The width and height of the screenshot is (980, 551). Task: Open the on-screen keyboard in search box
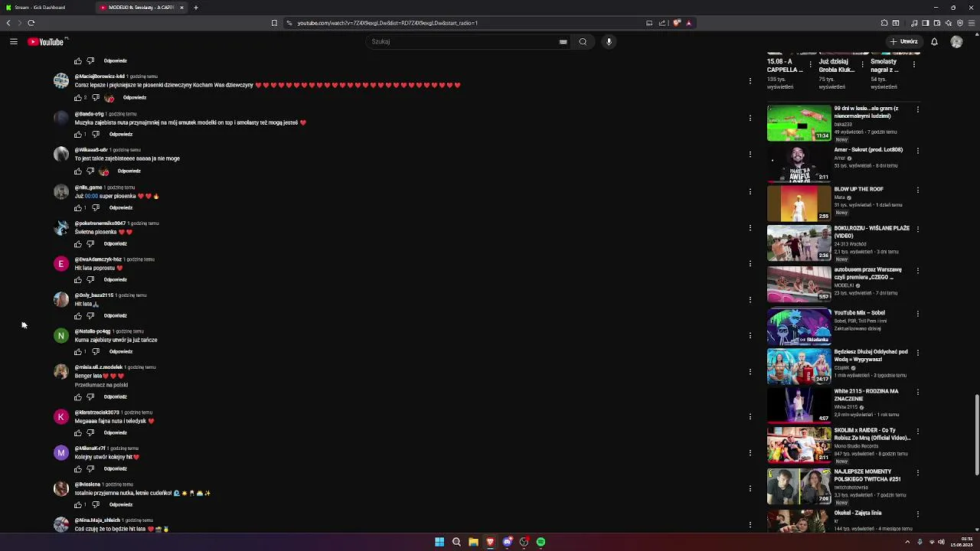pos(563,41)
